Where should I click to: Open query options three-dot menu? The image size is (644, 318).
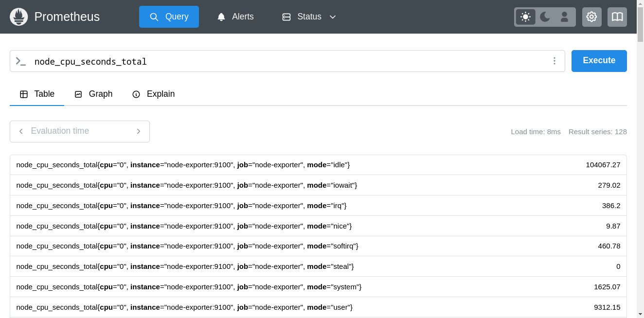pyautogui.click(x=554, y=61)
